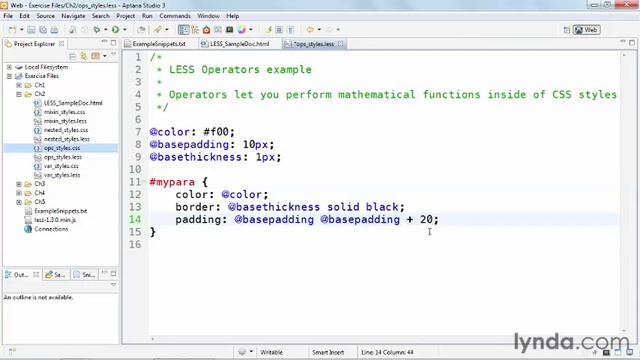This screenshot has width=640, height=360.
Task: Select var_styles.css in Project Explorer
Action: coord(61,166)
